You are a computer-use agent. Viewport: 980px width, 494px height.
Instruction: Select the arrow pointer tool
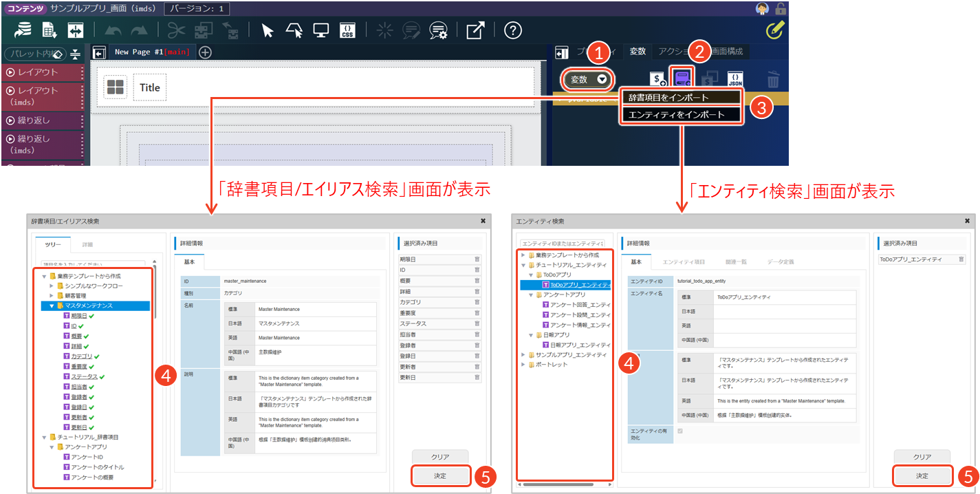pos(268,30)
